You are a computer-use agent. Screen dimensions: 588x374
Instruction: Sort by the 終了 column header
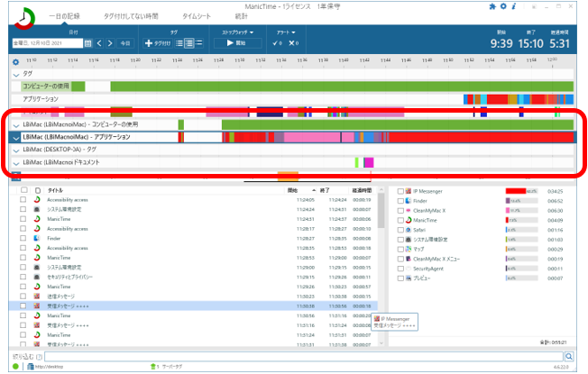pos(325,190)
